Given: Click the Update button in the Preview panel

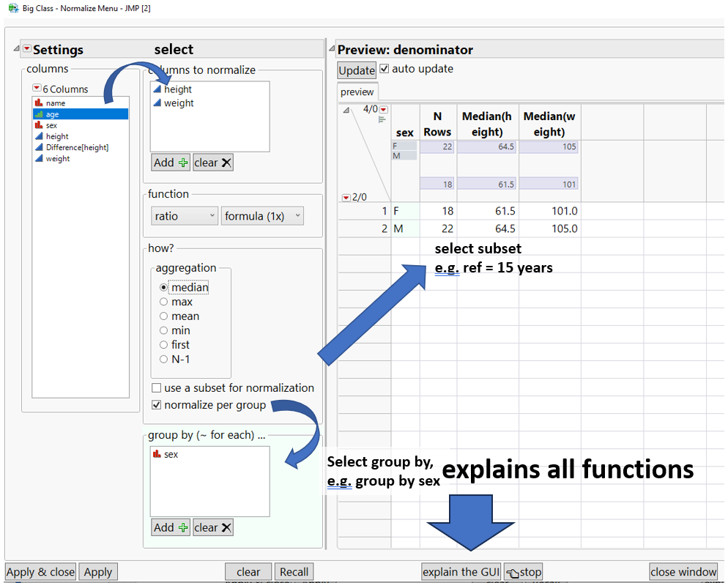Looking at the screenshot, I should pos(356,70).
